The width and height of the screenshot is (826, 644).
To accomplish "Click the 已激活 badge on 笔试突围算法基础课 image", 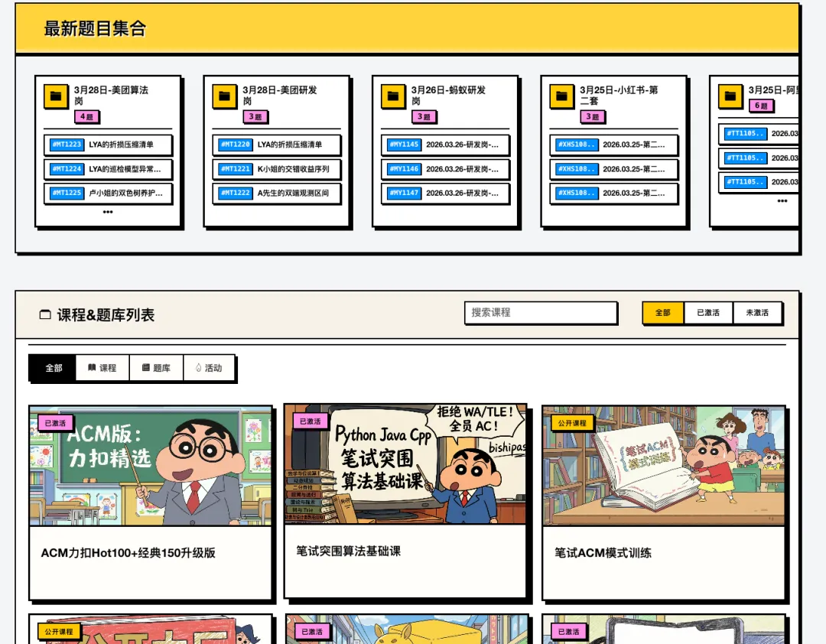I will [x=311, y=421].
